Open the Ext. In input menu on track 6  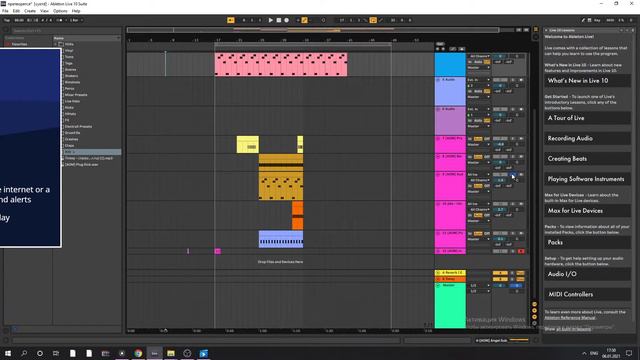click(x=478, y=109)
